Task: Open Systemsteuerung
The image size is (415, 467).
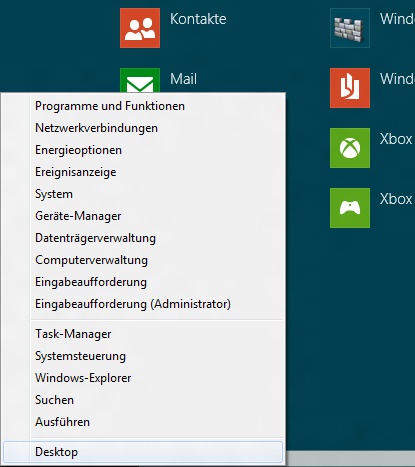Action: pyautogui.click(x=143, y=356)
